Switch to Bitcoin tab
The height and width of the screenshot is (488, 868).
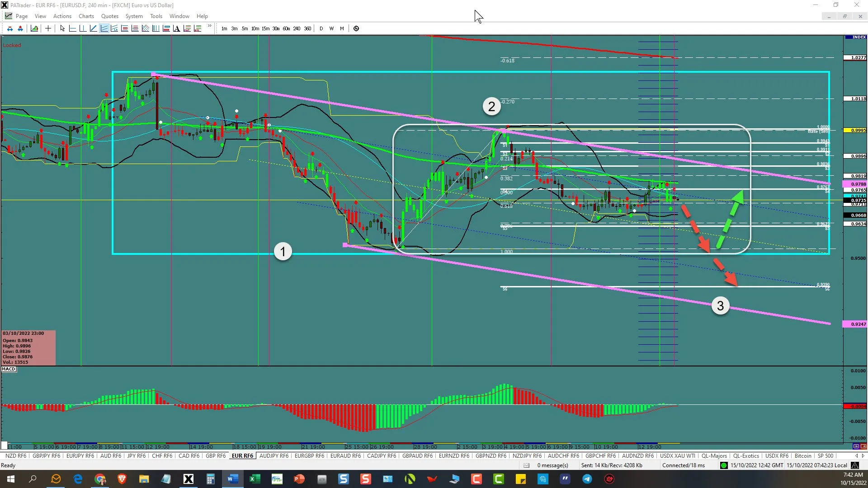pos(803,455)
